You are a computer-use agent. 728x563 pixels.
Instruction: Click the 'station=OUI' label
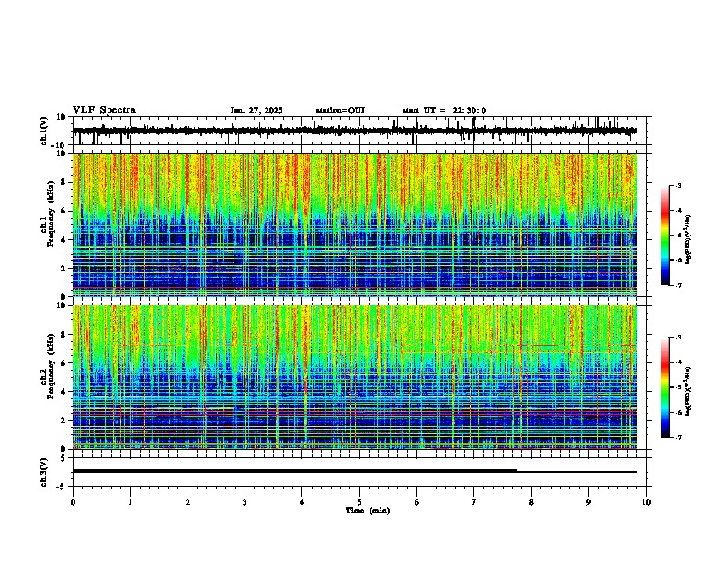[x=340, y=110]
